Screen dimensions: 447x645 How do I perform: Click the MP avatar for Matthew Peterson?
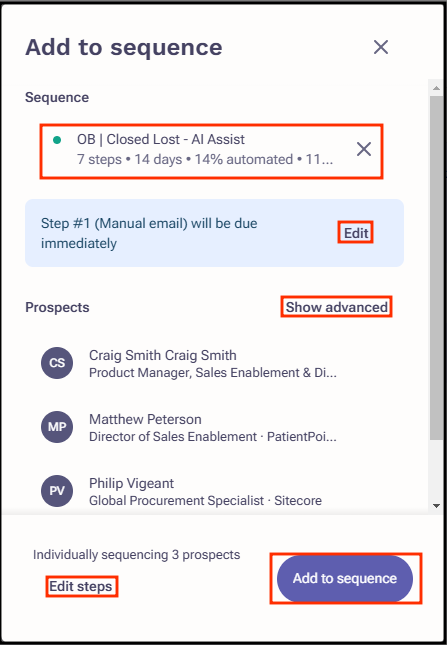point(57,427)
